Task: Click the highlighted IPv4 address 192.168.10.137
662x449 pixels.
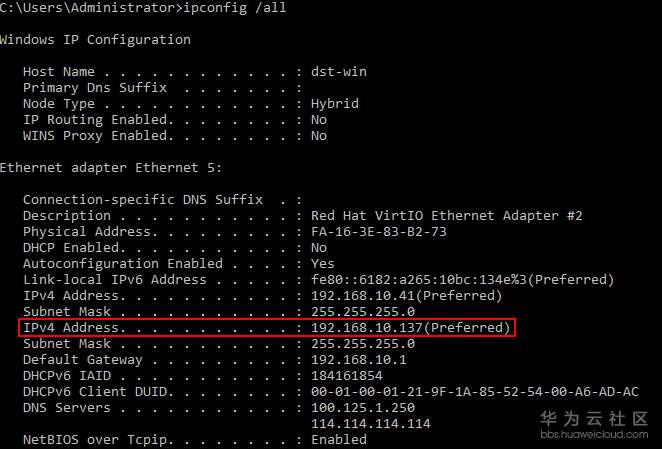Action: tap(411, 328)
